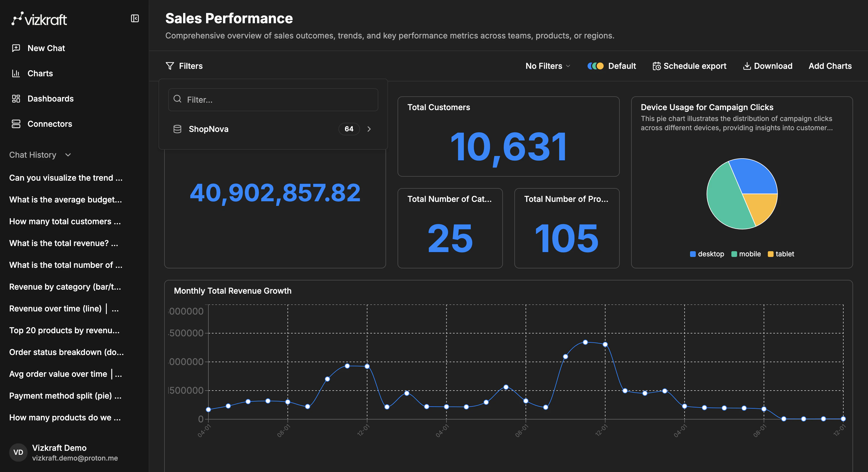
Task: Toggle desktop in the pie chart legend
Action: coord(707,254)
